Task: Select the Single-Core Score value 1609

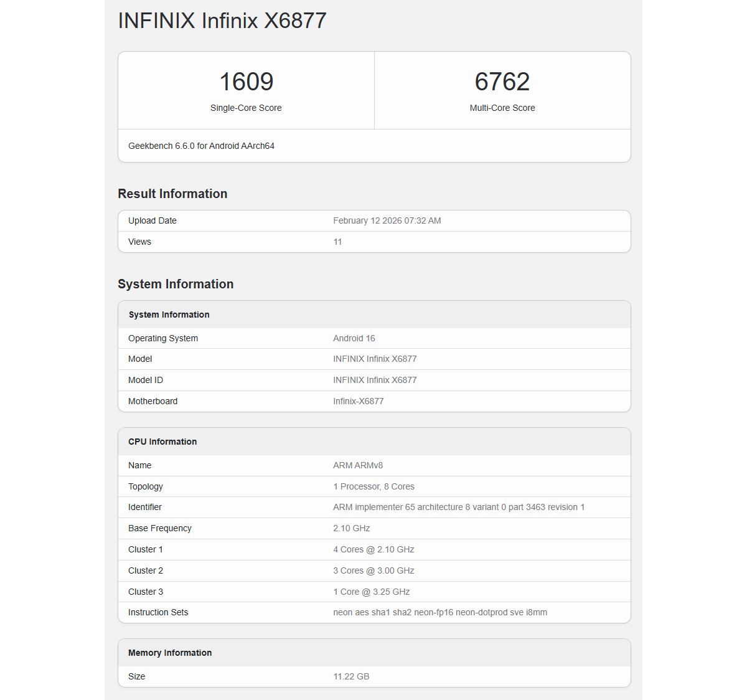Action: pos(247,81)
